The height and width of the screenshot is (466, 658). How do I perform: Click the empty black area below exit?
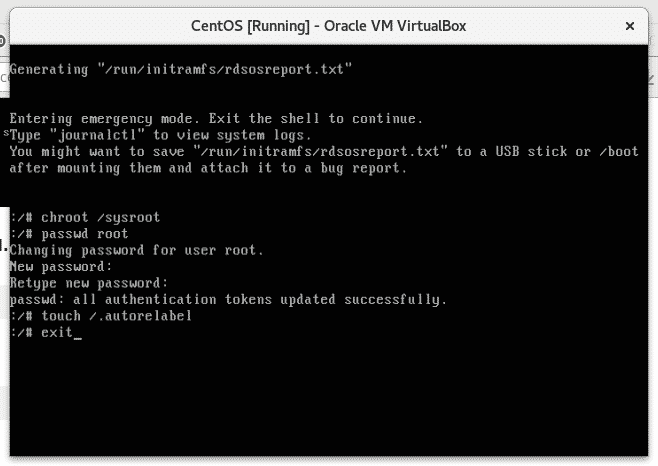[330, 400]
